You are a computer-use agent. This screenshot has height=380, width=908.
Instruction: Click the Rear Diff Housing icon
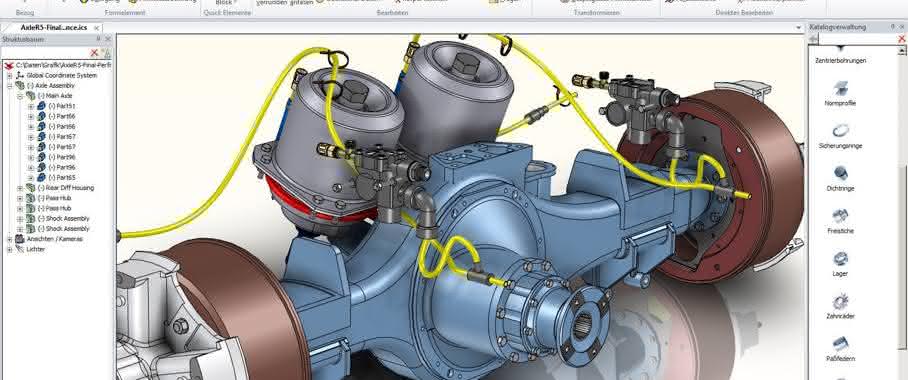click(x=31, y=188)
